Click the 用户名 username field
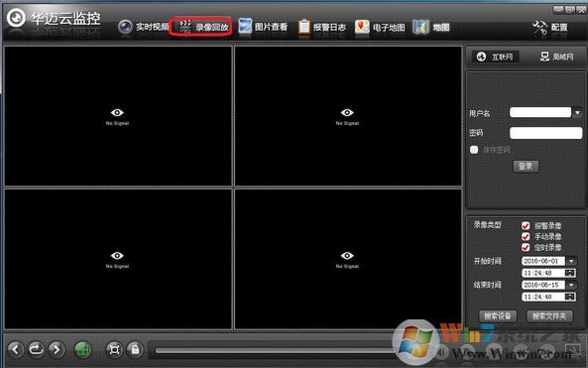 click(540, 112)
